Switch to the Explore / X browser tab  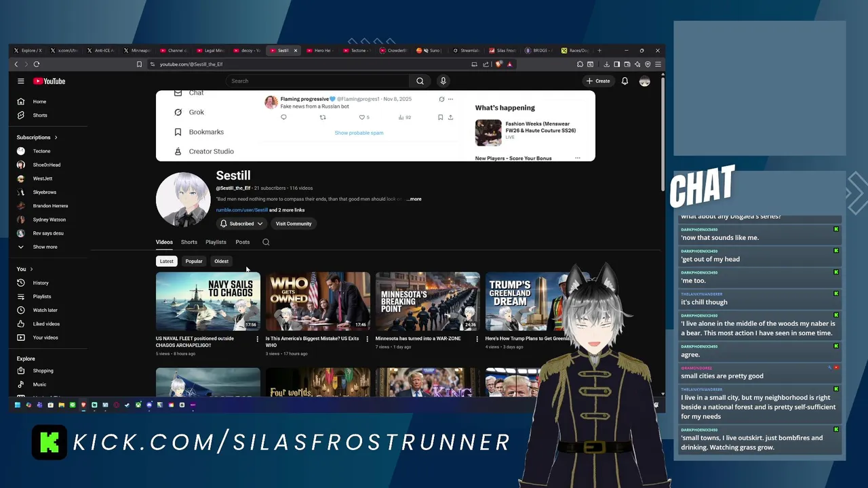(28, 50)
